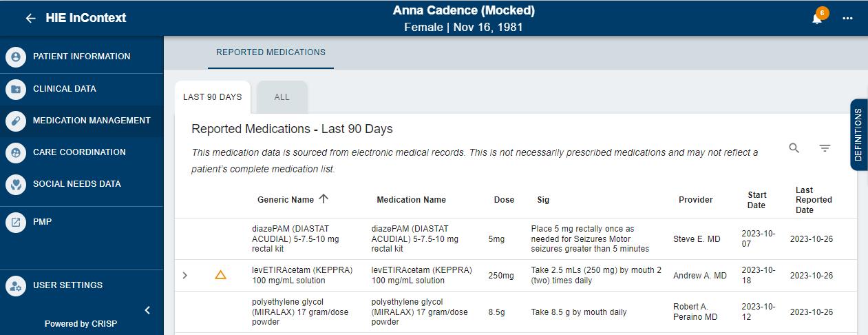Viewport: 868px width, 335px height.
Task: Open the notifications bell with badge
Action: coord(817,19)
